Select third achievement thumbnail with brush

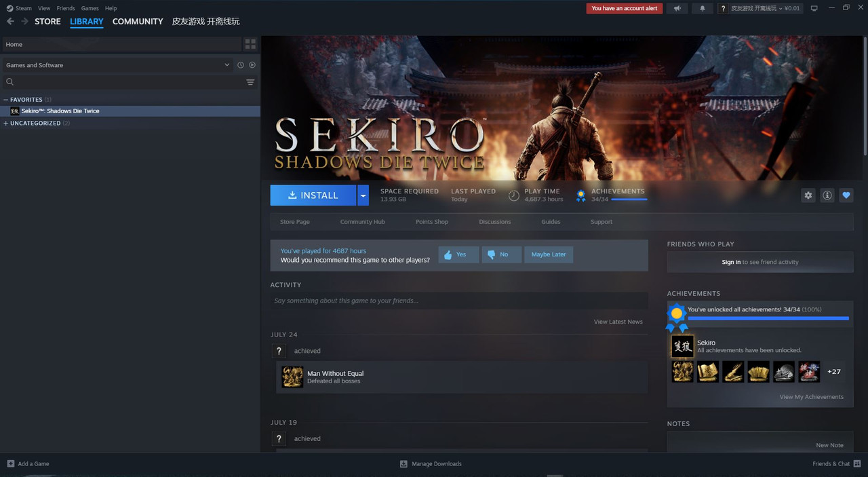(x=733, y=372)
